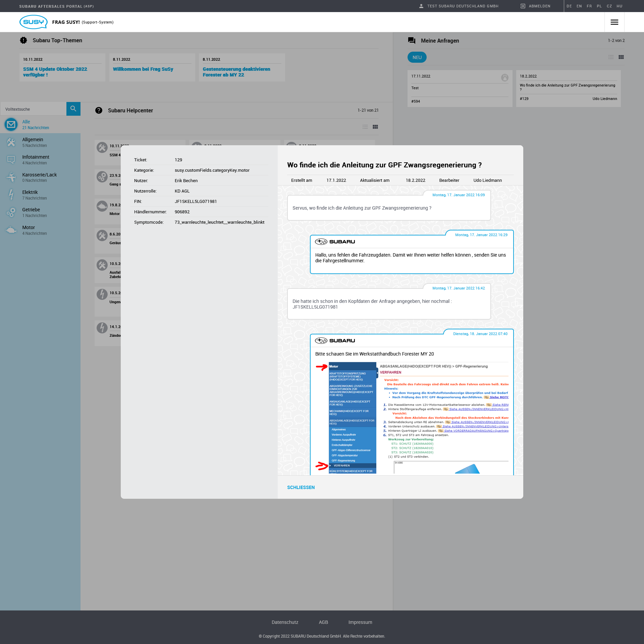The width and height of the screenshot is (644, 644).
Task: Click the Motor engine icon
Action: point(11,230)
